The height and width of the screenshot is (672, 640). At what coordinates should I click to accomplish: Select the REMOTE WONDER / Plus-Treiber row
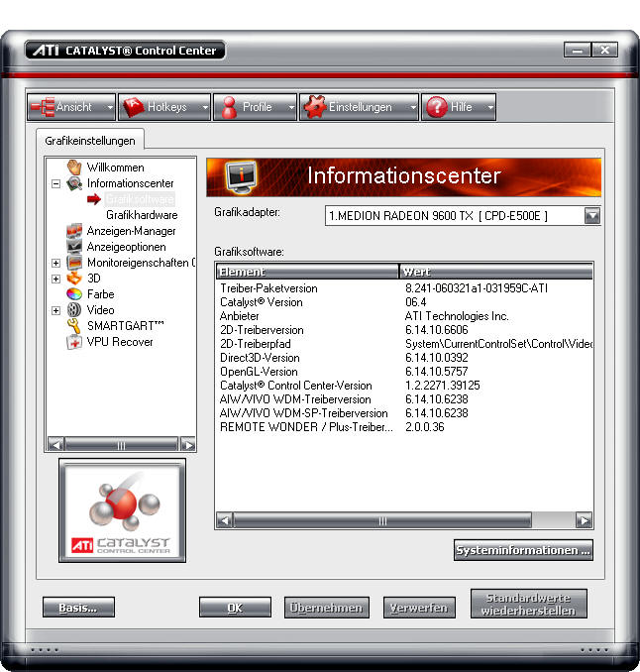pos(404,427)
